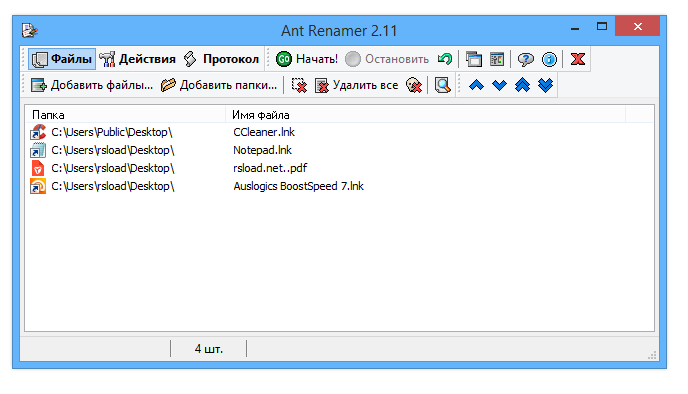Click C:\Users\Public\Desktop\ folder cell
This screenshot has width=688, height=394.
pyautogui.click(x=112, y=132)
